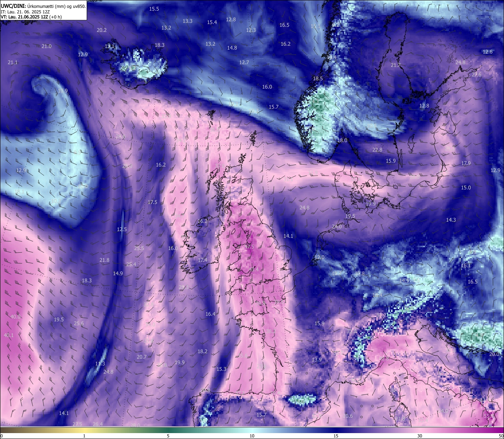Click the color scale tick labeled '30'
504x439 pixels.
coord(420,436)
